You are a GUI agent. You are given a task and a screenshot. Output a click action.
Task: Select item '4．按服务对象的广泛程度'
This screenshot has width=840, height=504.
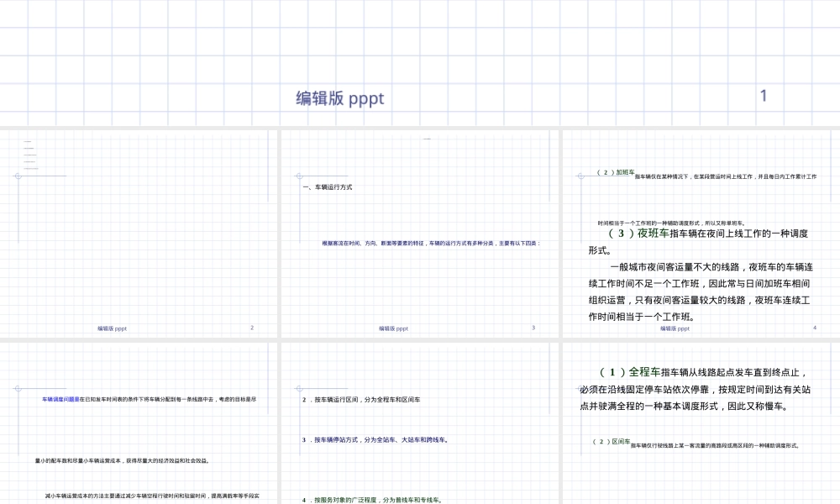372,500
